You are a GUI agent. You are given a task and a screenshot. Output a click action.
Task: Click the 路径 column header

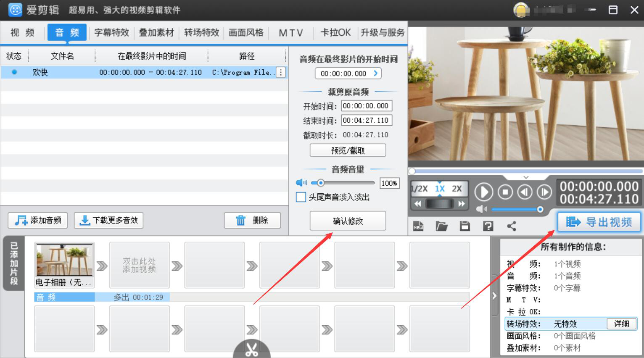pyautogui.click(x=247, y=56)
